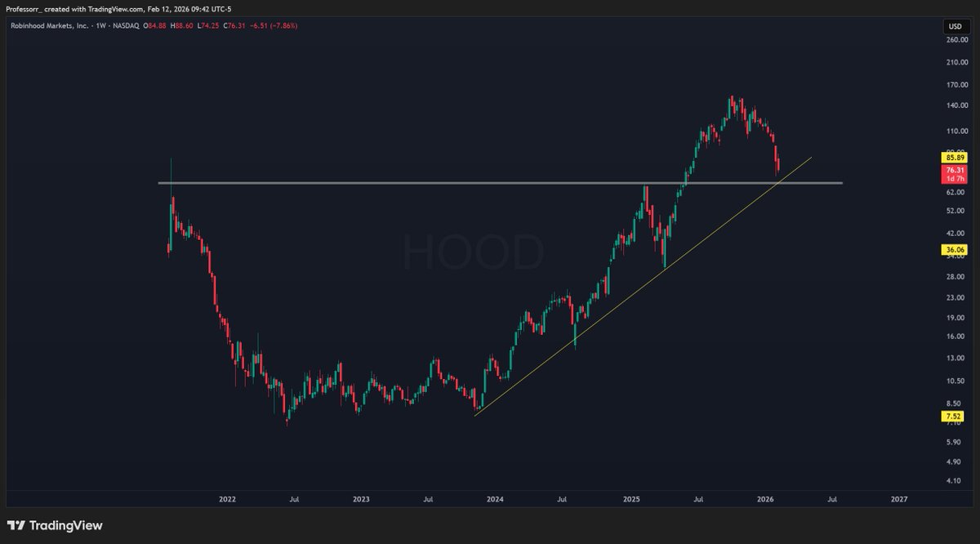Click the 28.00 price axis label

coord(955,277)
